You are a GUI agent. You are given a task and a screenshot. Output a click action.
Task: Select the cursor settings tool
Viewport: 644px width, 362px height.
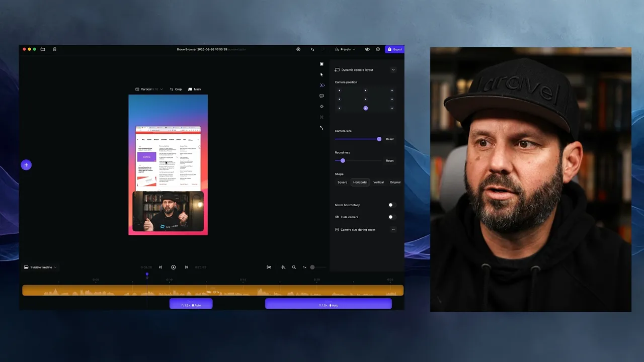point(321,74)
